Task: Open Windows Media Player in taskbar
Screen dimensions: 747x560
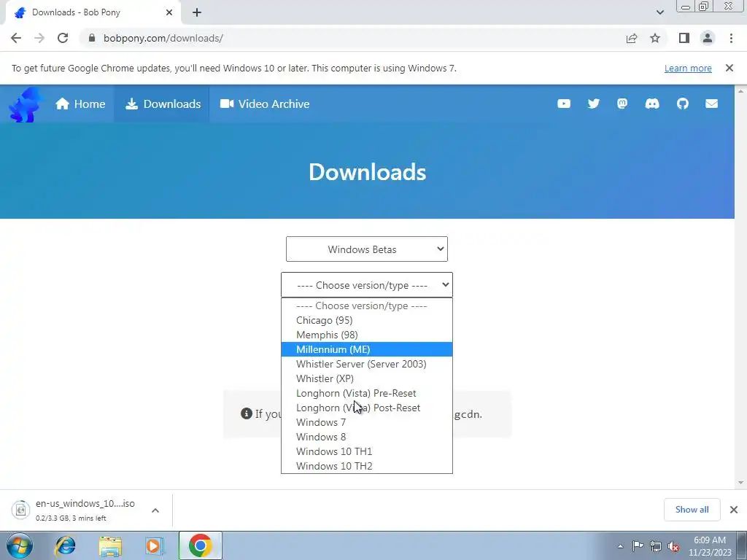Action: tap(155, 545)
